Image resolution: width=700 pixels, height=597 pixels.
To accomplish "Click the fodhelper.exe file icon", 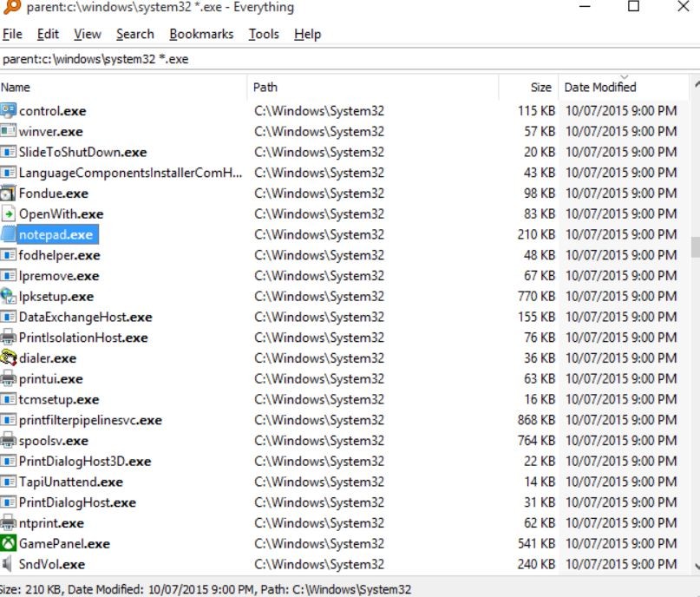I will (x=8, y=255).
